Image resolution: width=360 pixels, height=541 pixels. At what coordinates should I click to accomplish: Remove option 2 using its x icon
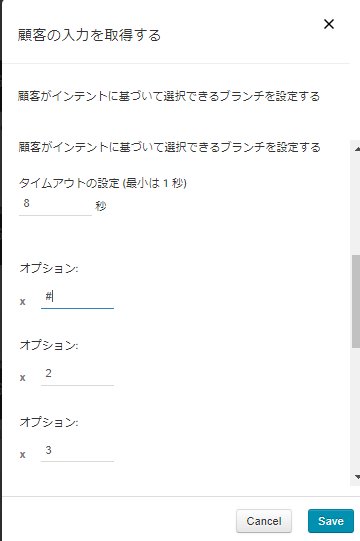click(x=23, y=378)
